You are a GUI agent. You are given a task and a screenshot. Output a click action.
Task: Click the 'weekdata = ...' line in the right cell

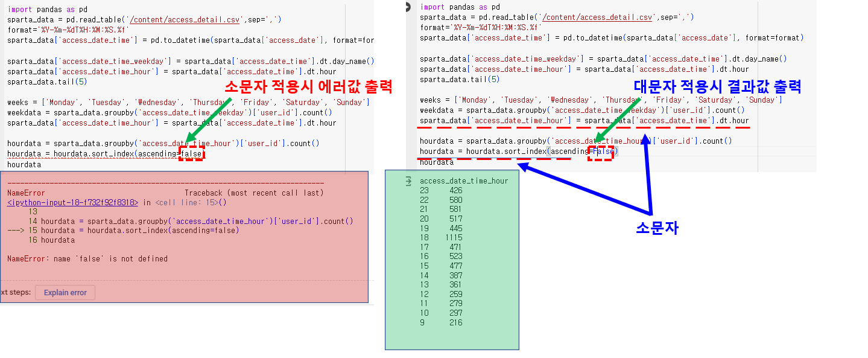pos(582,110)
